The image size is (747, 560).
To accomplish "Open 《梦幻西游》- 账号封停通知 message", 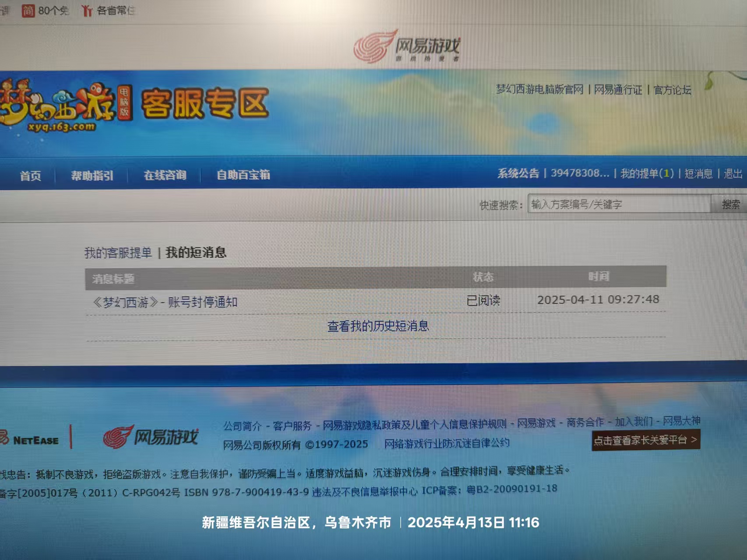I will pyautogui.click(x=165, y=302).
